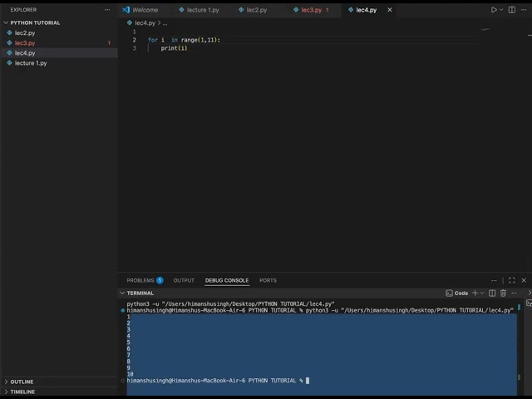Click the terminal prompt input line
Image resolution: width=532 pixels, height=399 pixels.
click(x=218, y=381)
